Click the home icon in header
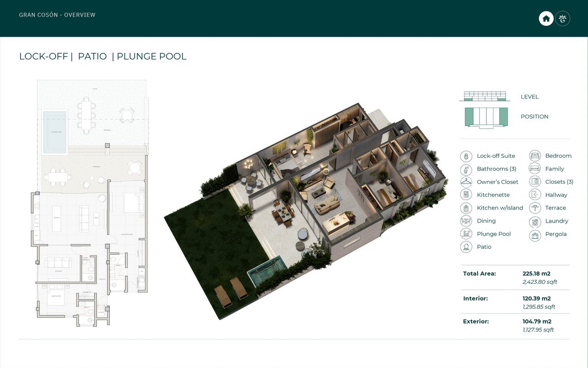This screenshot has width=588, height=368. click(546, 19)
